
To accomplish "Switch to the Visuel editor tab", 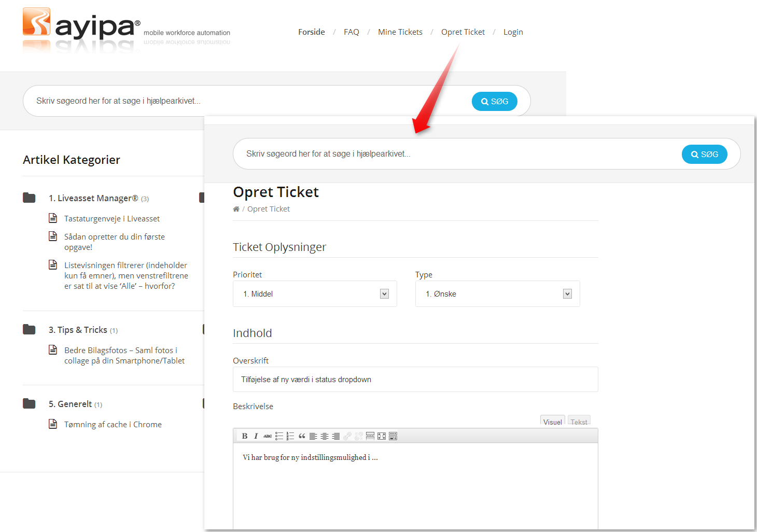I will coord(552,422).
